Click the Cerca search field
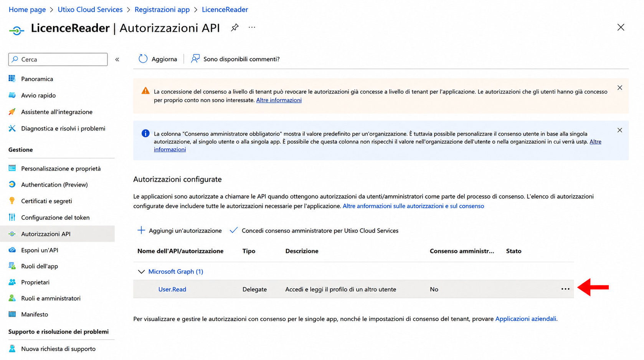 click(58, 59)
